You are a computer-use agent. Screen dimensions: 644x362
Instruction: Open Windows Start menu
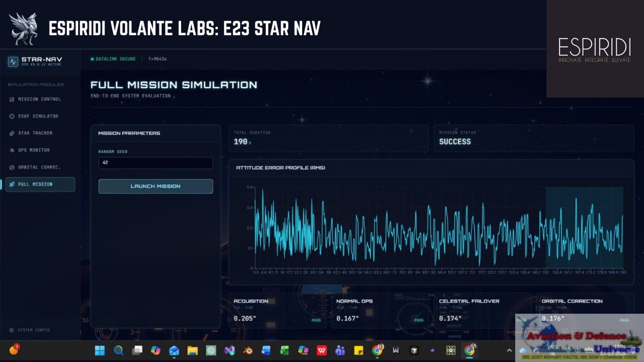click(x=100, y=351)
